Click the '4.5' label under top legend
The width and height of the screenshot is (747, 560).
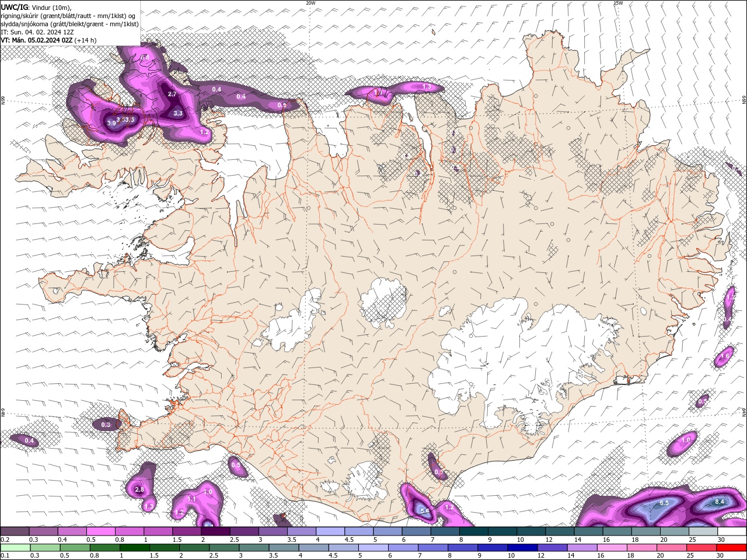(349, 540)
